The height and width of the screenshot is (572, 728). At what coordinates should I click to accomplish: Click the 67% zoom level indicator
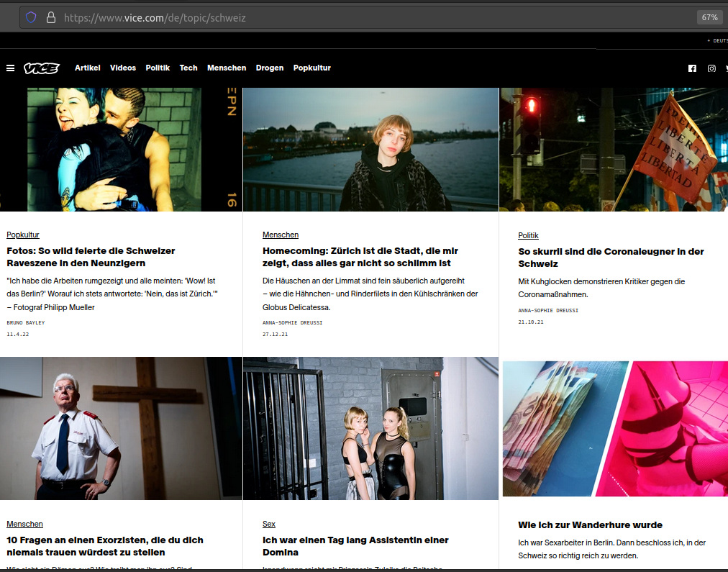point(709,18)
